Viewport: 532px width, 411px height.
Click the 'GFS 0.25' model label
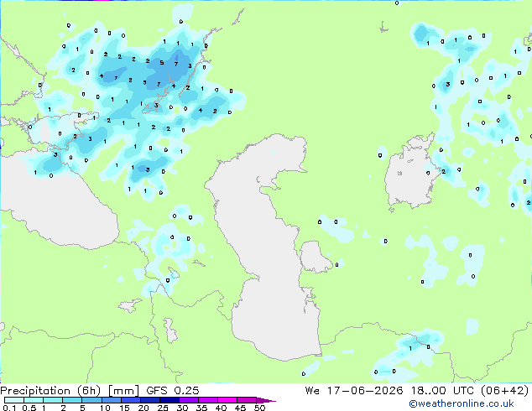click(173, 391)
